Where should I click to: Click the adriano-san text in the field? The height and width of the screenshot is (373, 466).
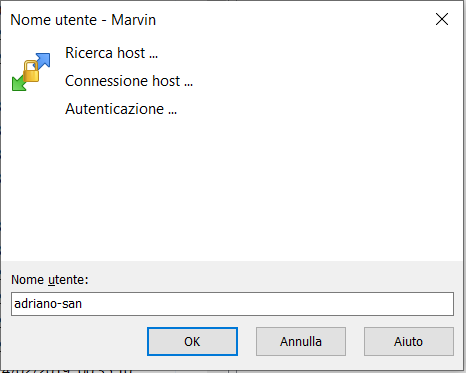pos(48,304)
